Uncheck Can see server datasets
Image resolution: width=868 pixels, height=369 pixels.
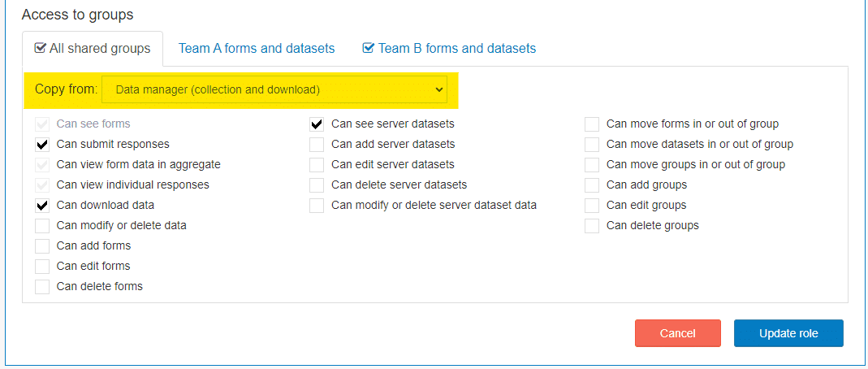(x=317, y=124)
